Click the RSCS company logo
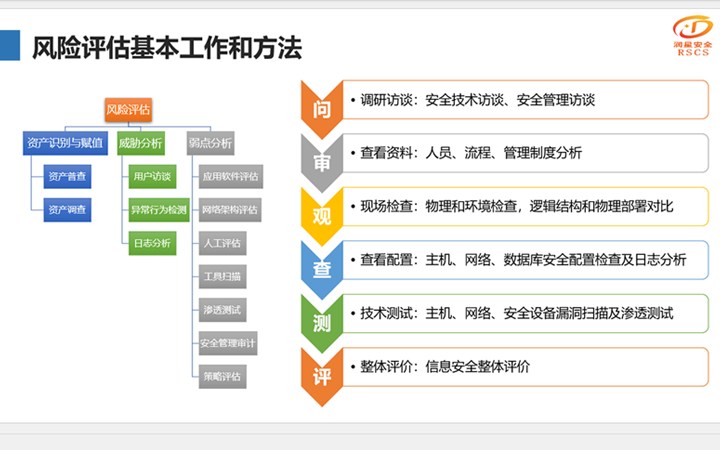The height and width of the screenshot is (450, 720). tap(692, 36)
